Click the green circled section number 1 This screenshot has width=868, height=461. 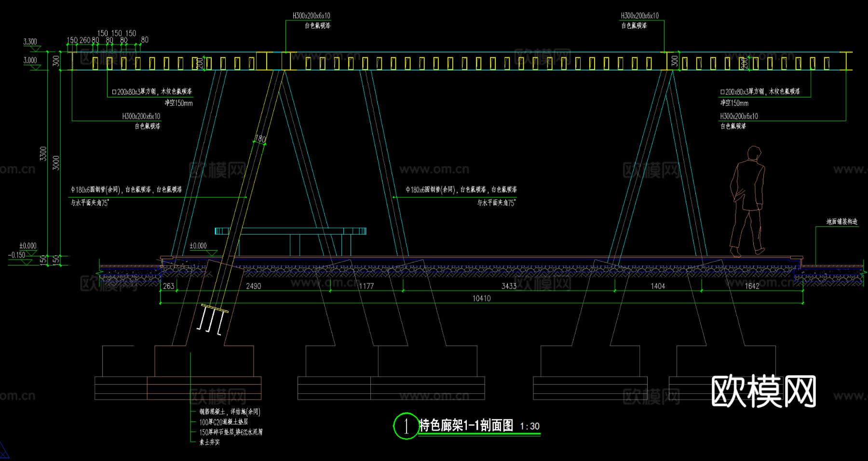point(406,426)
